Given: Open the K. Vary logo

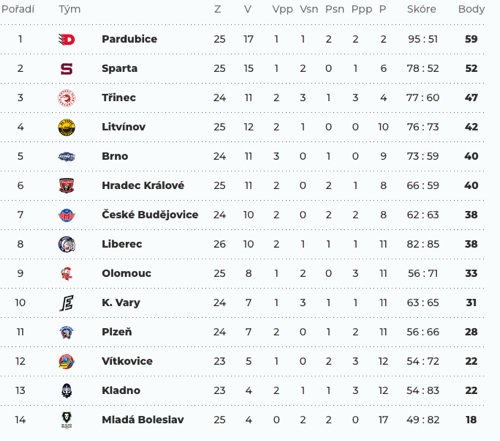Looking at the screenshot, I should (x=66, y=303).
